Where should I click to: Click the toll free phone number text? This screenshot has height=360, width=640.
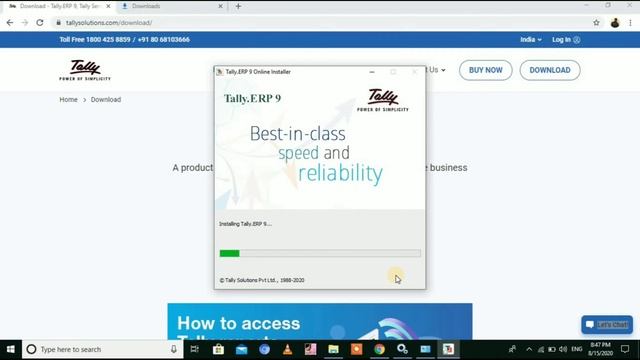point(124,40)
